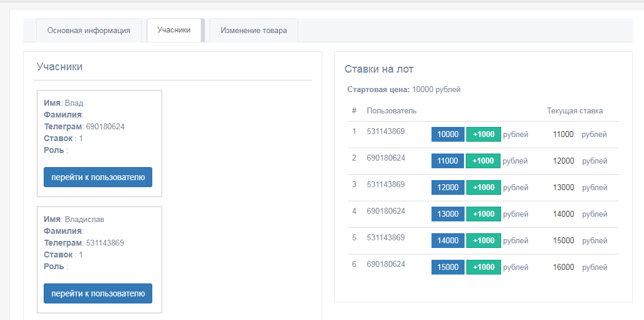Viewport: 644px width, 320px height.
Task: Click the current bid value 12000
Action: click(564, 161)
